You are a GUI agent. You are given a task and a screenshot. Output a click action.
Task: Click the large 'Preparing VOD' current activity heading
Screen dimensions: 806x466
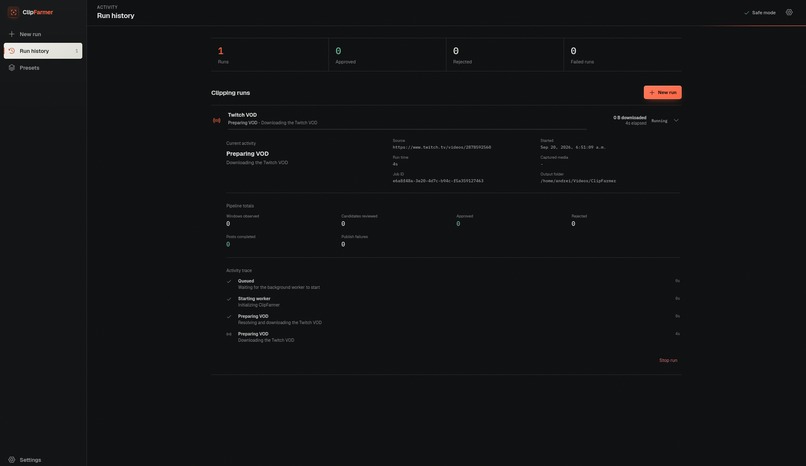click(247, 154)
